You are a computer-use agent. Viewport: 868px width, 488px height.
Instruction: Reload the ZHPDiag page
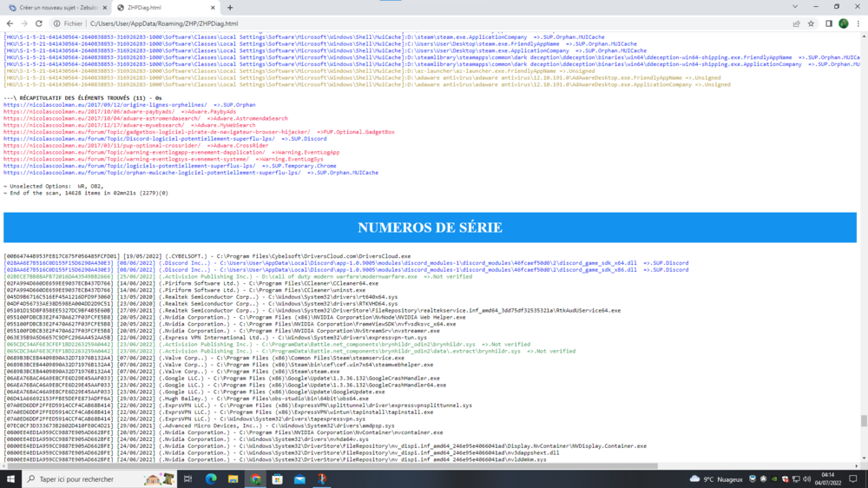[x=39, y=23]
